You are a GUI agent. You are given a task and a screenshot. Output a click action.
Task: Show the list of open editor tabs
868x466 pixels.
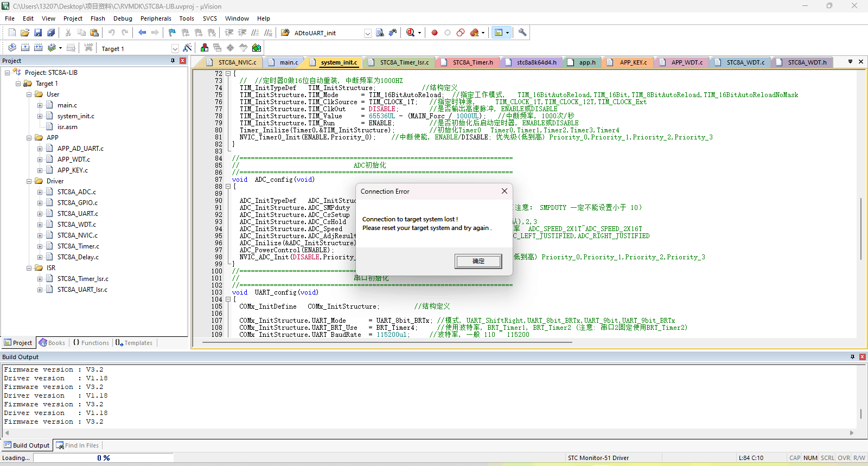pyautogui.click(x=850, y=62)
